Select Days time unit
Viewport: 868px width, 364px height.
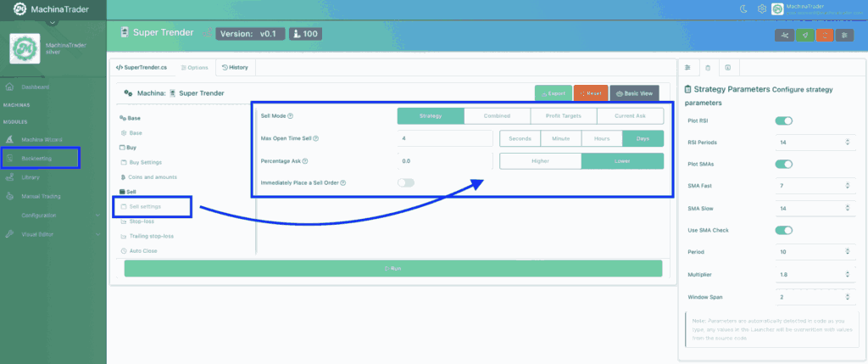click(x=643, y=138)
